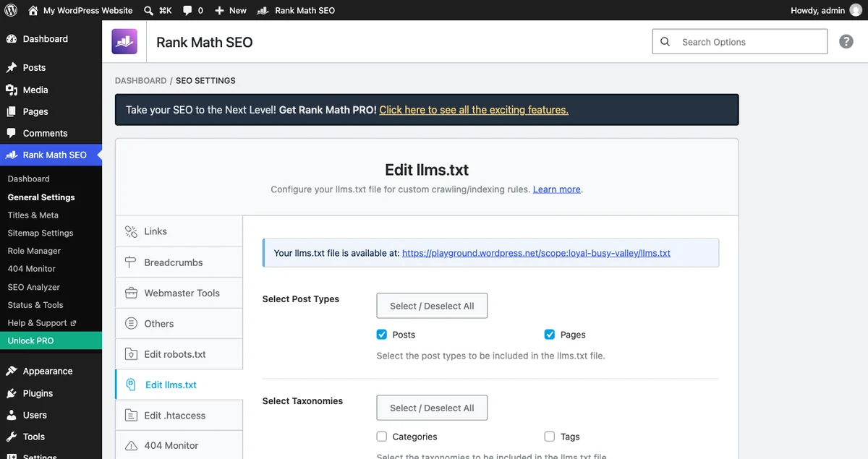Click Select / Deselect All for Taxonomies
The width and height of the screenshot is (868, 459).
[432, 408]
